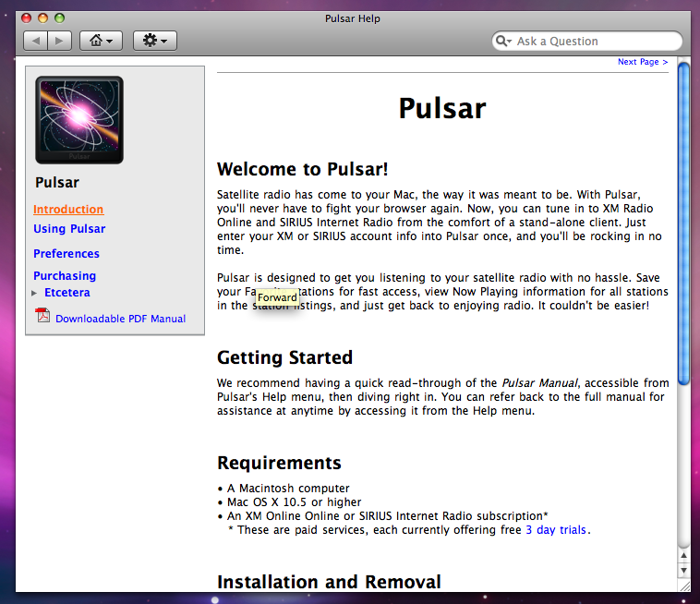Click the window resize grip corner
Image resolution: width=700 pixels, height=604 pixels.
coord(684,586)
